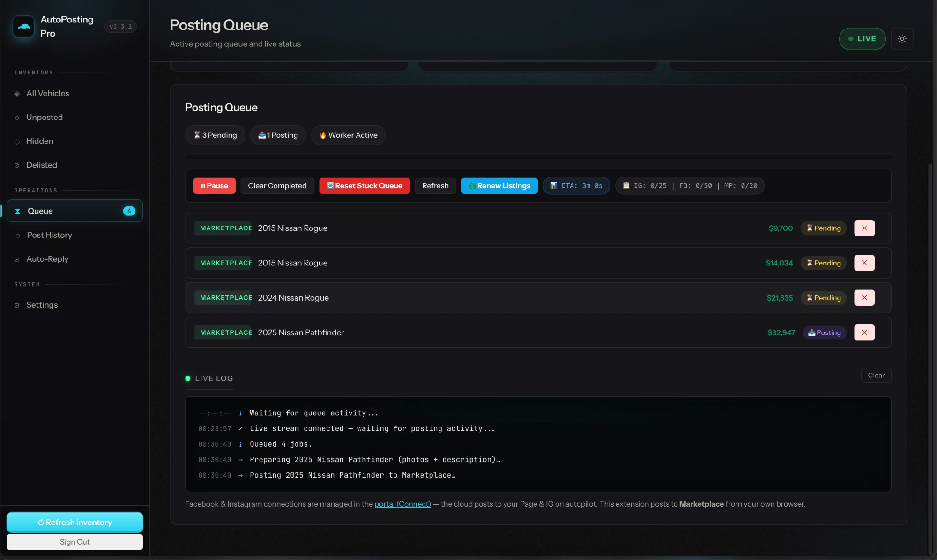937x560 pixels.
Task: Click Pending badge on $14,034 Rogue row
Action: [823, 263]
